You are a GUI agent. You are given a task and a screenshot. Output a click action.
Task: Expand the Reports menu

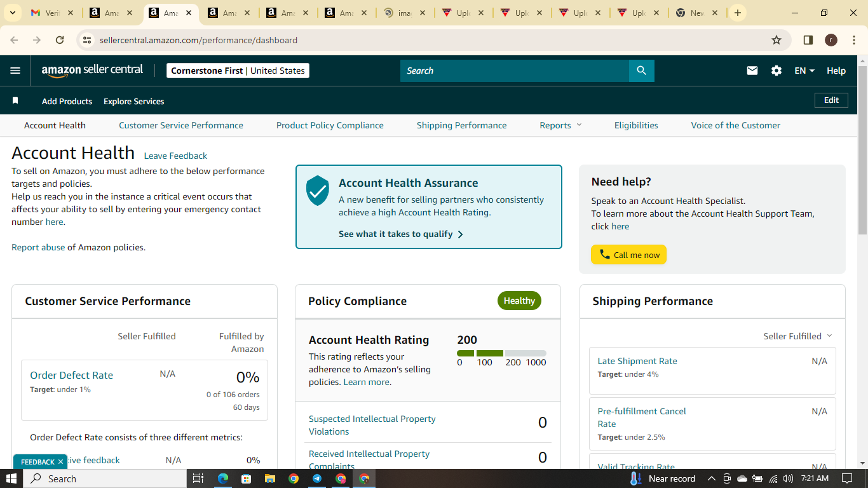(x=560, y=125)
